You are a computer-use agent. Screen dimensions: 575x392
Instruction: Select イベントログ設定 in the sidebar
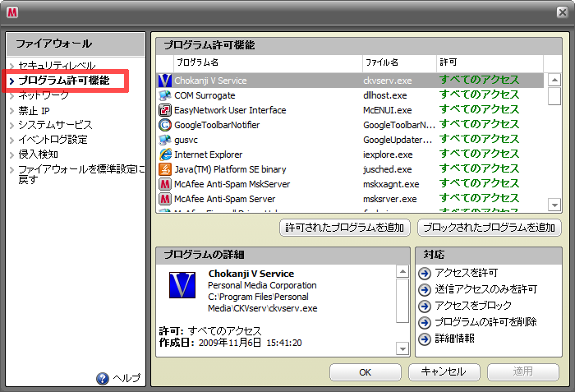coord(53,140)
